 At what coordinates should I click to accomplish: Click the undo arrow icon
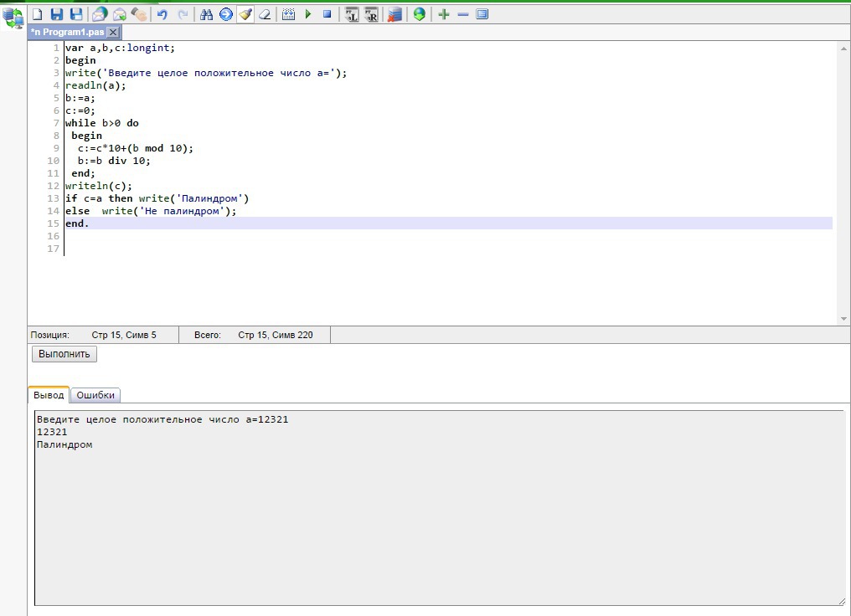[162, 14]
